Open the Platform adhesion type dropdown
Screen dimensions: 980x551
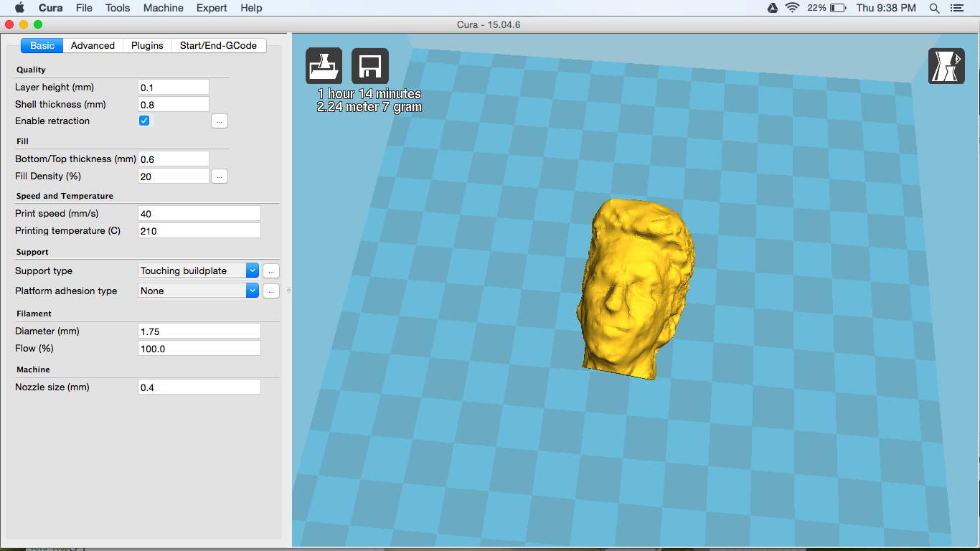(x=199, y=291)
